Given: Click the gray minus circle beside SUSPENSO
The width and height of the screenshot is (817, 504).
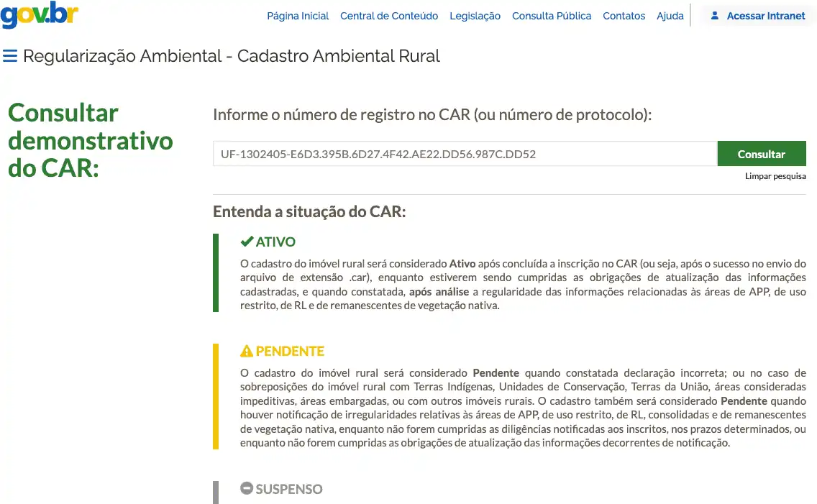Looking at the screenshot, I should [247, 489].
